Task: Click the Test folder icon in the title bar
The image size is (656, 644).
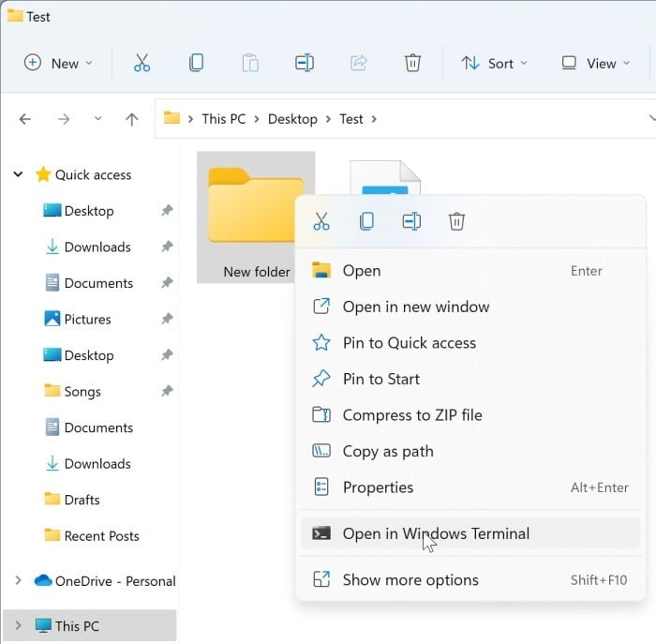Action: point(15,16)
